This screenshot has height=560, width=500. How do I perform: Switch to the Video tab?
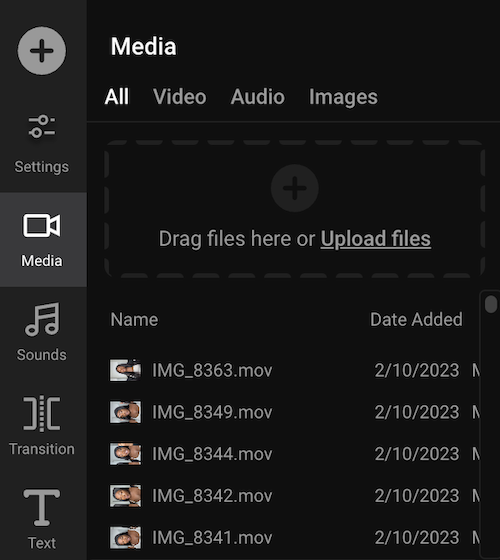pos(180,97)
